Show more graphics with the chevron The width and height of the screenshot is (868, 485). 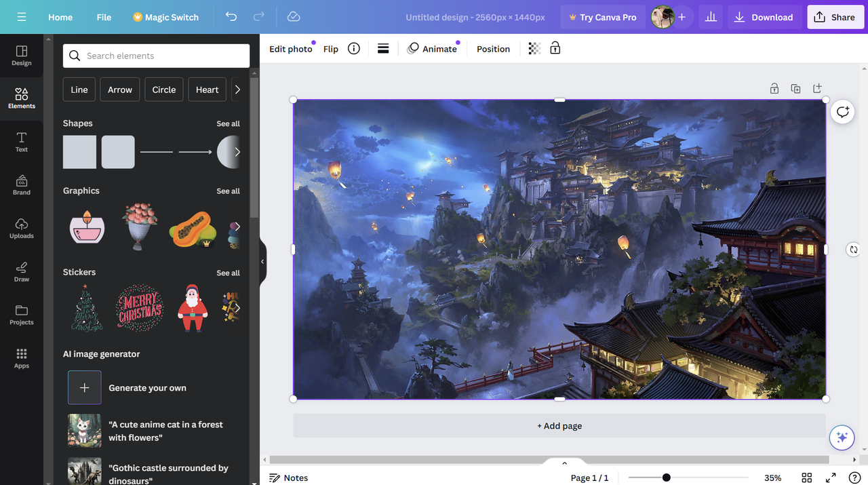click(237, 227)
